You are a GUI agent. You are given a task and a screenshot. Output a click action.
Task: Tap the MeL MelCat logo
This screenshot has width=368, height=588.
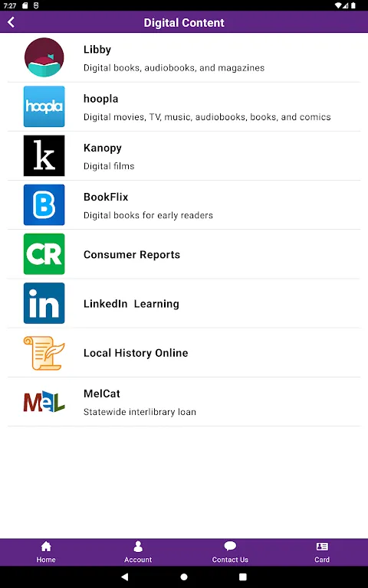click(44, 401)
